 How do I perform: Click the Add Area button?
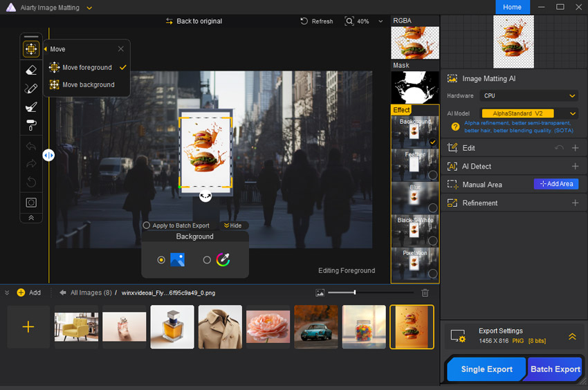point(556,184)
